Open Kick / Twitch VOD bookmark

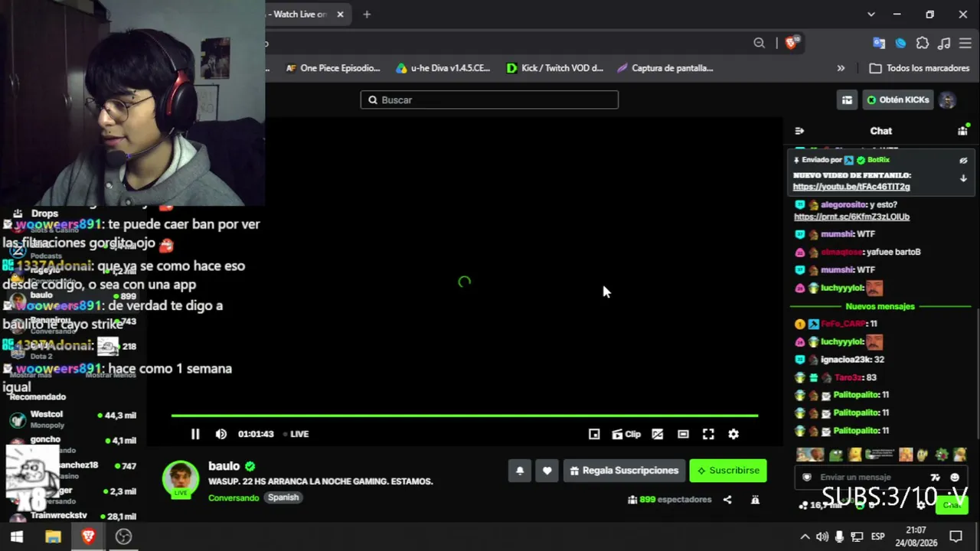(555, 68)
